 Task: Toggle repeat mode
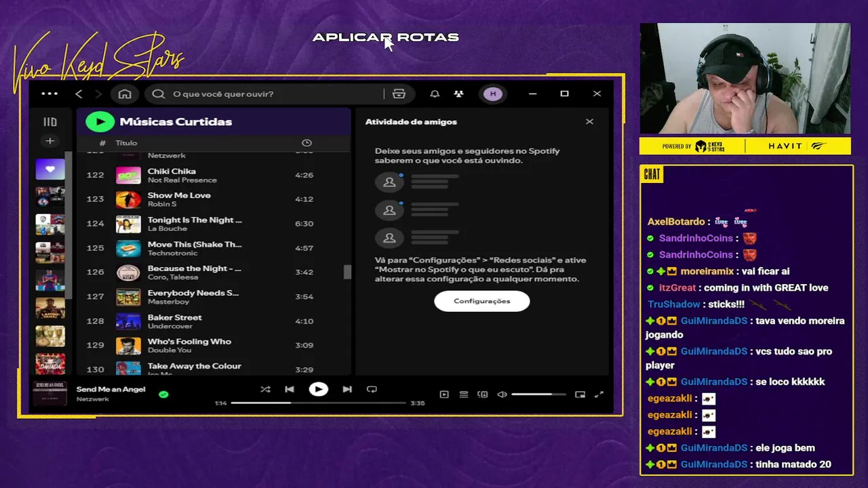point(372,389)
